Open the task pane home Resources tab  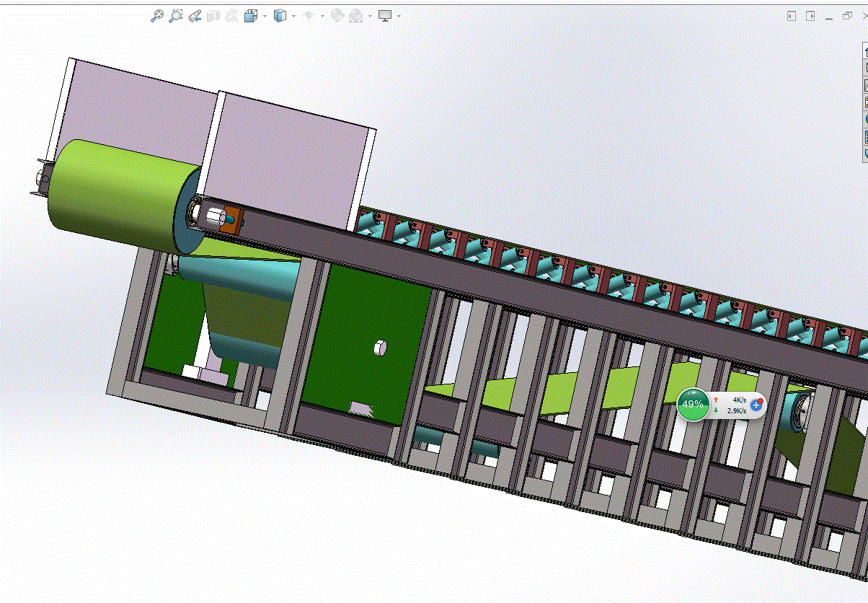pyautogui.click(x=865, y=52)
